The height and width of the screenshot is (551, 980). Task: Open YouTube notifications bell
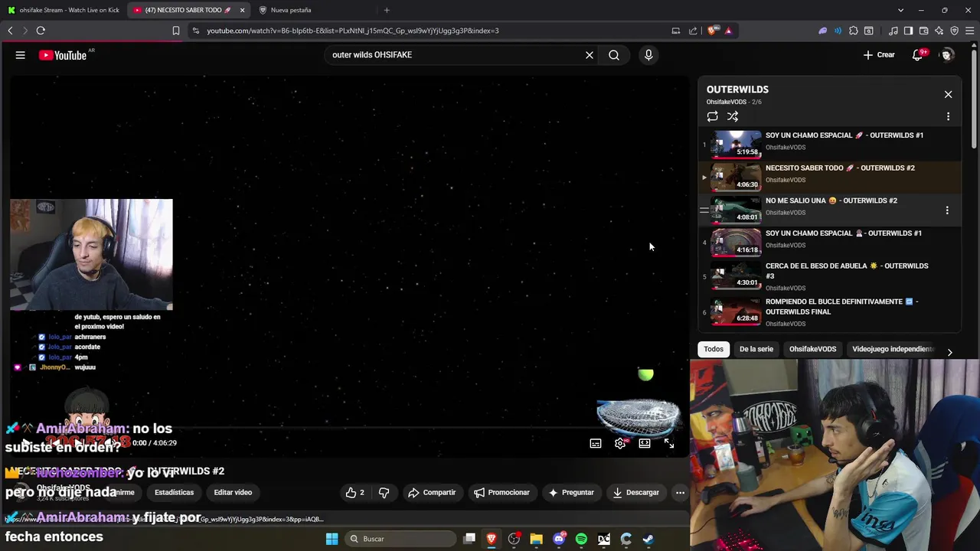point(918,55)
